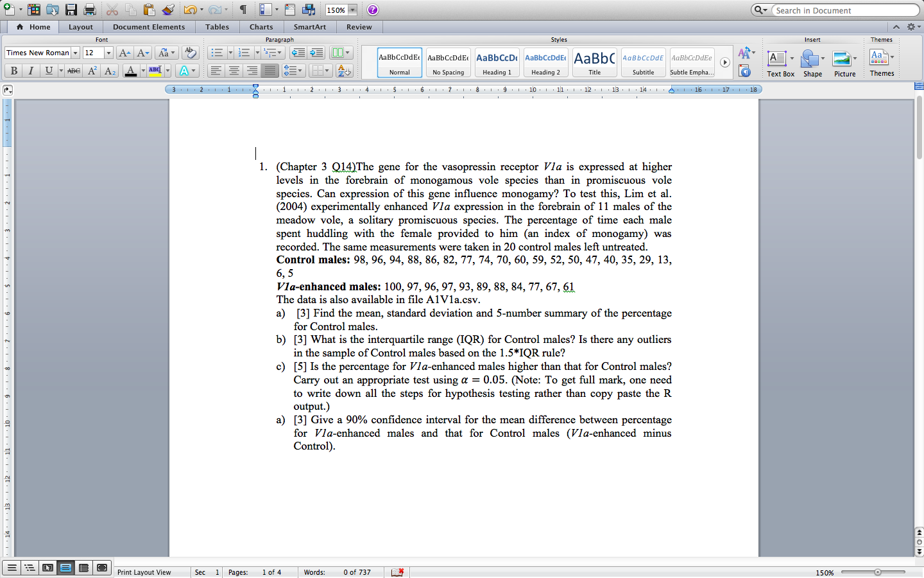Open the SmartArt tab
The image size is (924, 578).
[x=309, y=27]
